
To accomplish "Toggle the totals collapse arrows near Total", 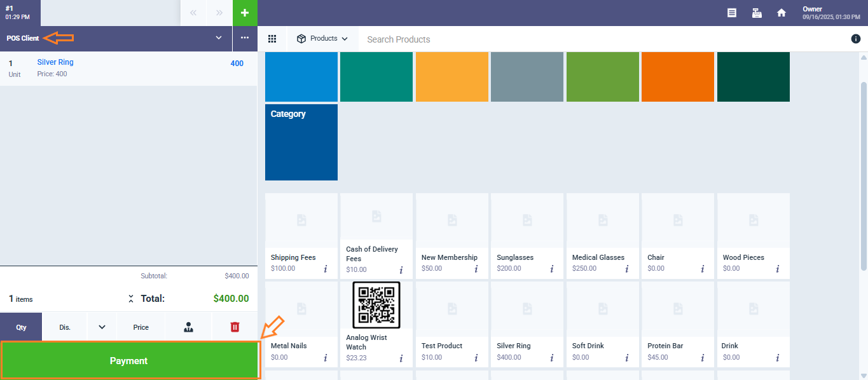I will 131,299.
